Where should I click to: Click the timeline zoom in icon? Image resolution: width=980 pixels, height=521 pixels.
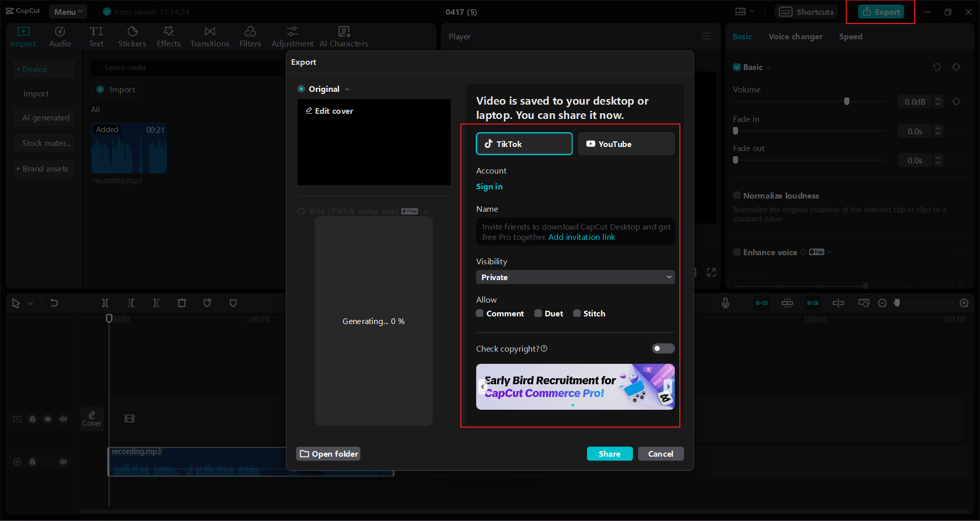point(964,303)
